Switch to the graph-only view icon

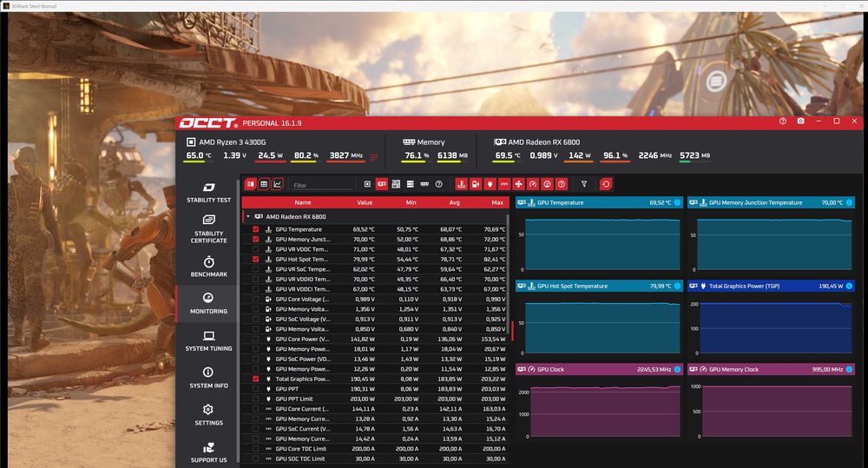point(278,184)
